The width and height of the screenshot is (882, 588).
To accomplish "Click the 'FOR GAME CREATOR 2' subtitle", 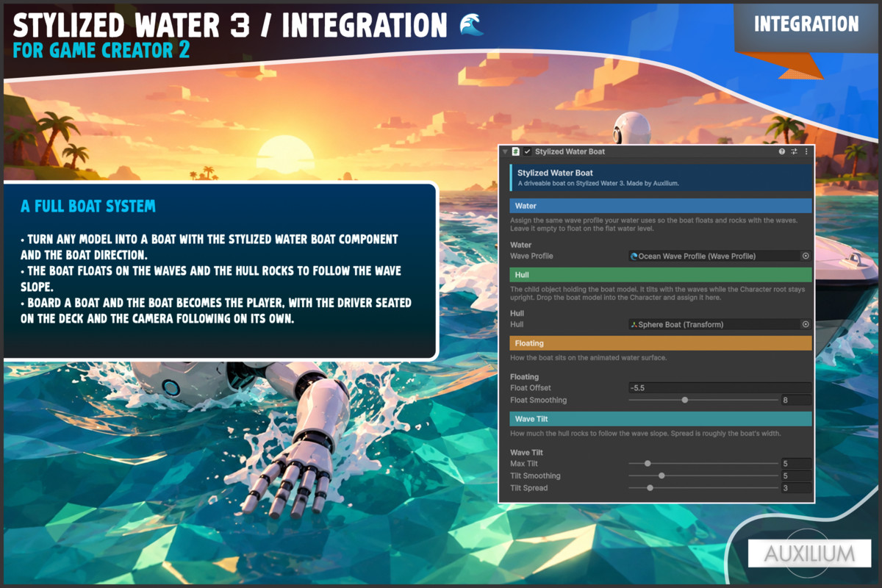I will pos(101,50).
